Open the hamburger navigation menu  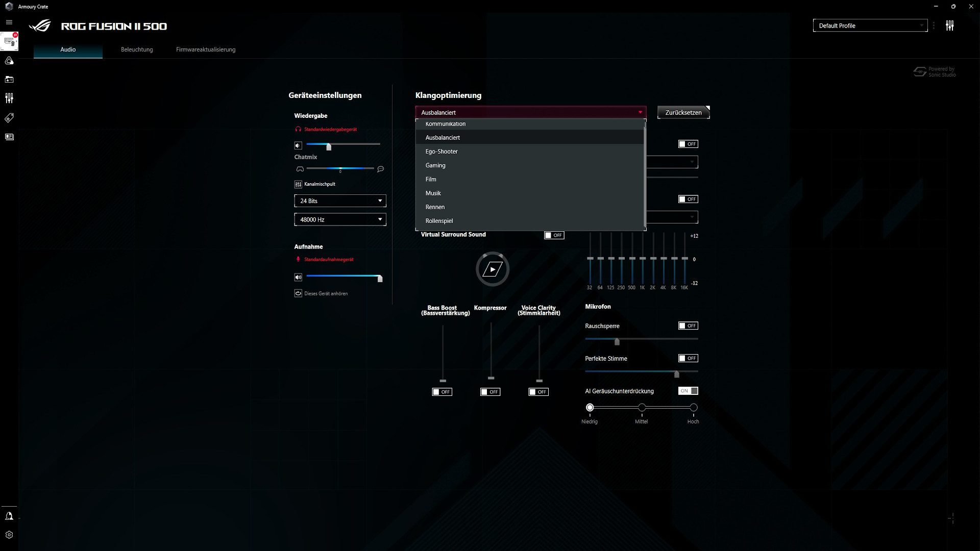point(9,22)
